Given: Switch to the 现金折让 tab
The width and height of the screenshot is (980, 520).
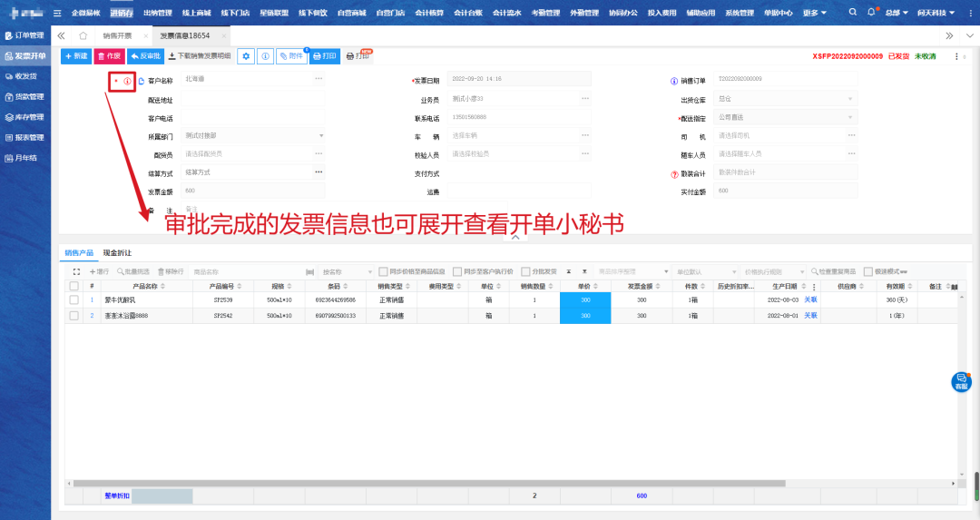Looking at the screenshot, I should (x=117, y=252).
